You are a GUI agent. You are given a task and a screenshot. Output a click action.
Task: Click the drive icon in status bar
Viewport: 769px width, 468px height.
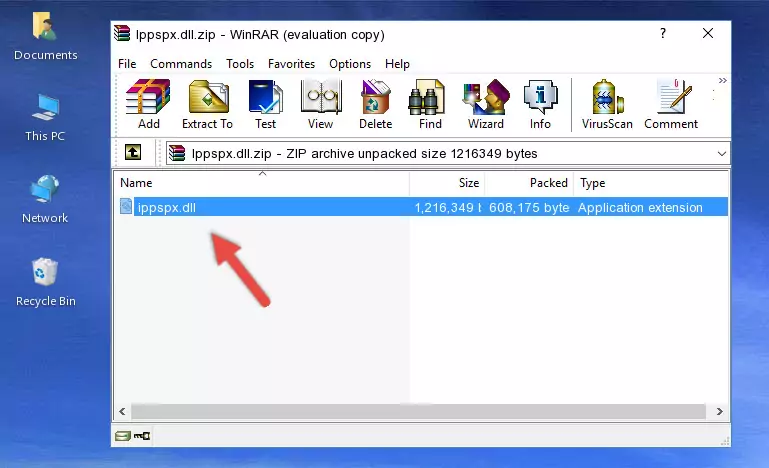point(123,436)
